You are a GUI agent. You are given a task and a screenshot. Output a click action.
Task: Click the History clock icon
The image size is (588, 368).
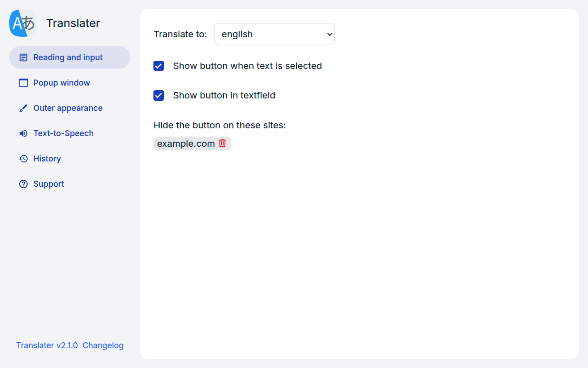click(23, 159)
